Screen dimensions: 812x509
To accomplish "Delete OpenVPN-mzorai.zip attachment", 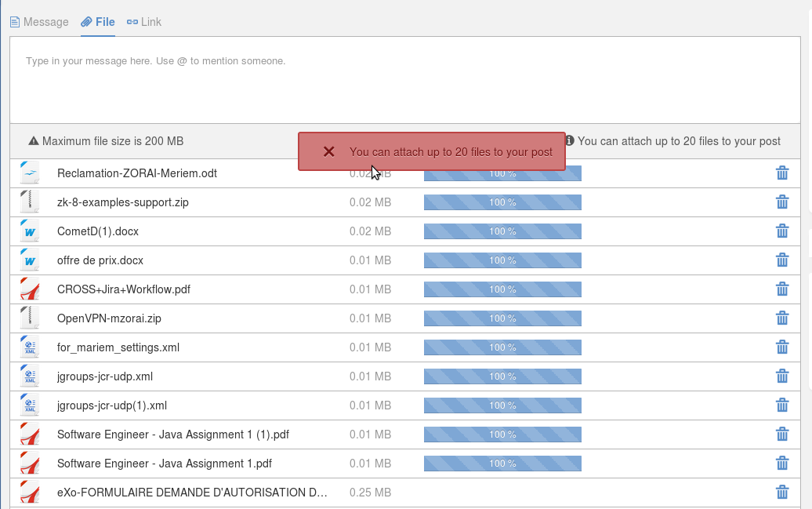I will (782, 318).
